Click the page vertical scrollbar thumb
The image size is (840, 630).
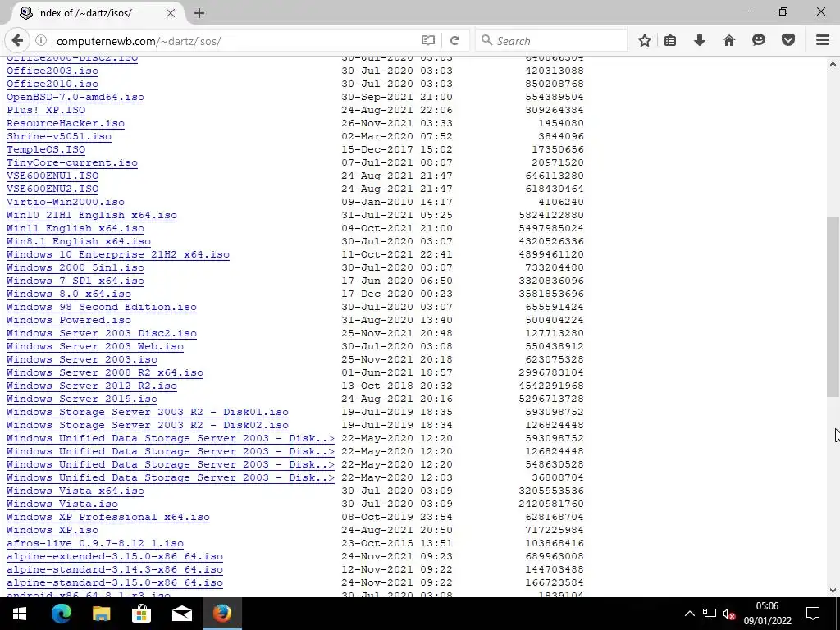coord(832,307)
